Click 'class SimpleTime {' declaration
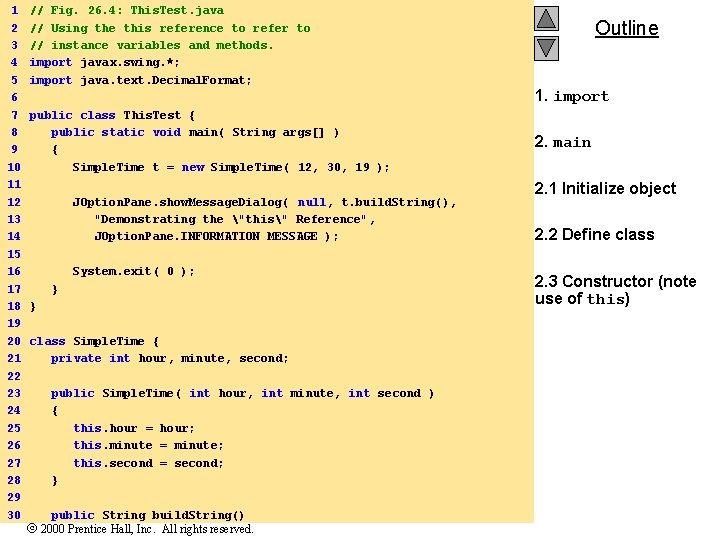Viewport: 720px width, 540px height. point(94,342)
